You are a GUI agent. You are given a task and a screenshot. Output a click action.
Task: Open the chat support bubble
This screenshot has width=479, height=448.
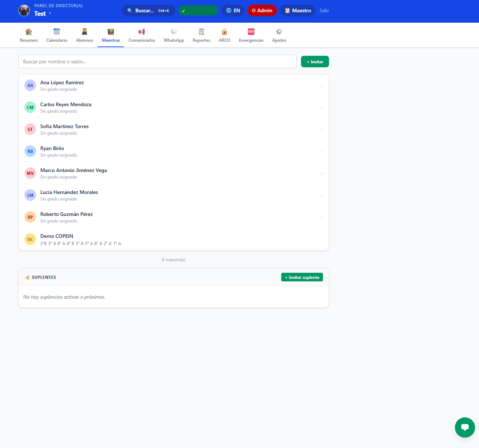click(x=465, y=427)
